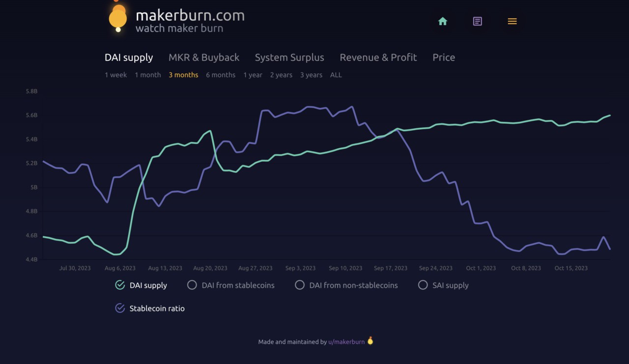Open the System Surplus tab
Image resolution: width=629 pixels, height=364 pixels.
(x=289, y=57)
